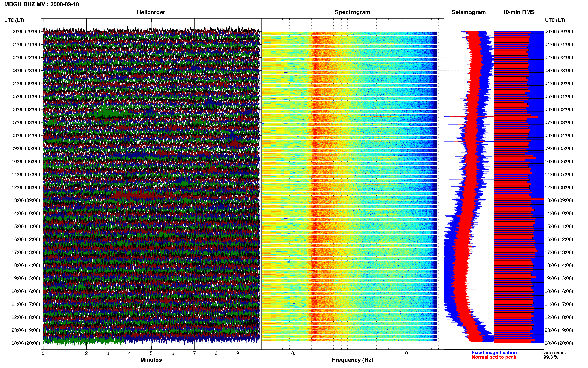
Task: Click the Normalised to peak legend text
Action: pyautogui.click(x=494, y=357)
